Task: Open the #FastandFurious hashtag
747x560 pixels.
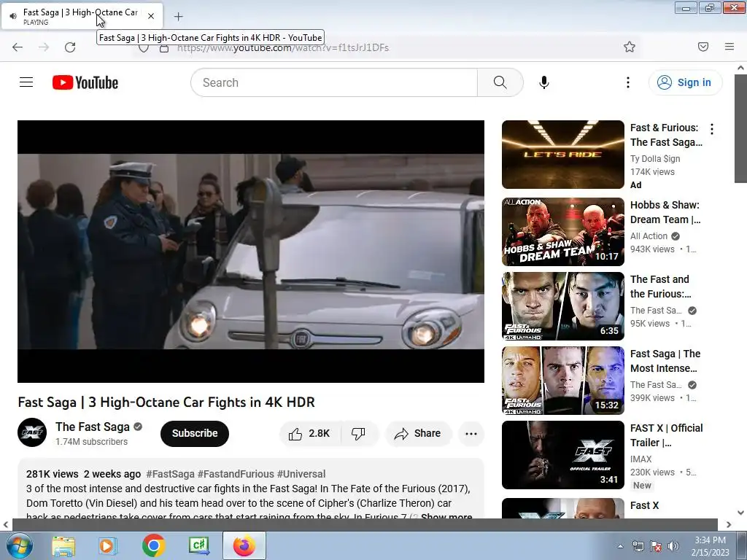Action: (x=236, y=474)
